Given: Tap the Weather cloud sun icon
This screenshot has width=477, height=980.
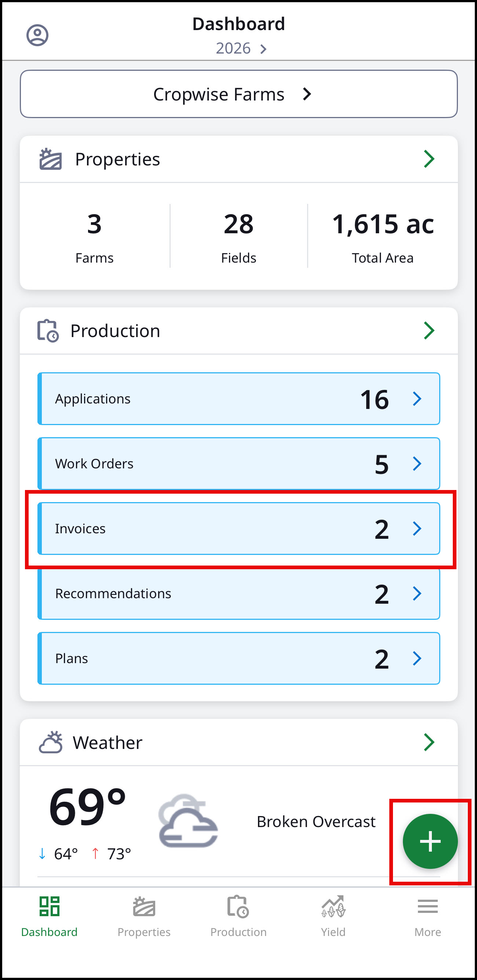Looking at the screenshot, I should pyautogui.click(x=51, y=742).
